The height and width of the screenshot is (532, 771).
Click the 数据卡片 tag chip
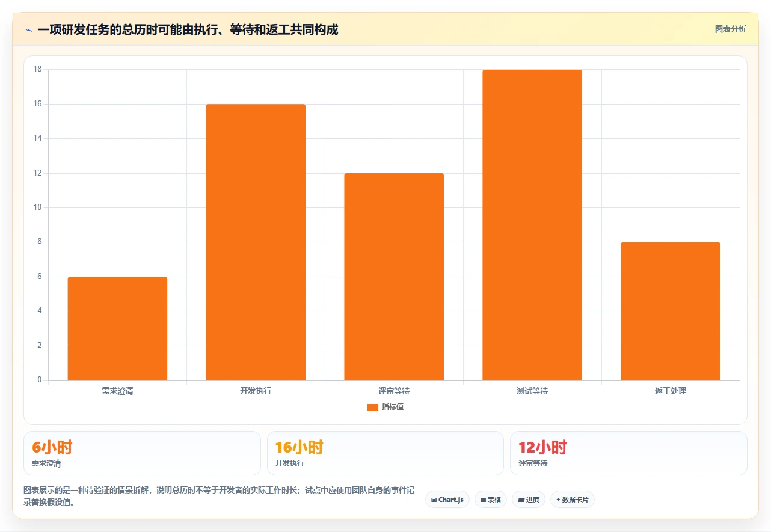point(572,500)
